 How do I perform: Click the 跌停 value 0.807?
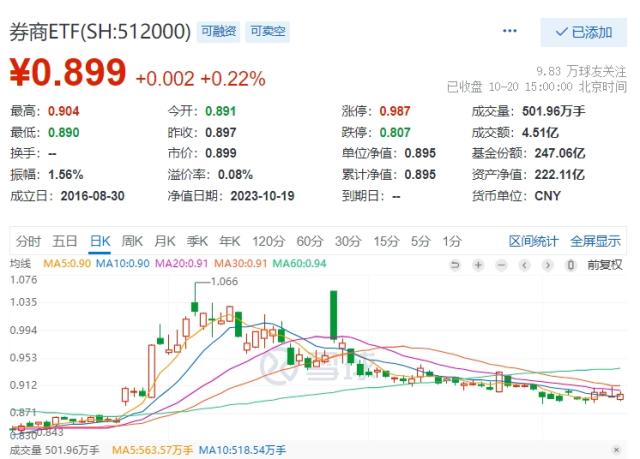[395, 132]
